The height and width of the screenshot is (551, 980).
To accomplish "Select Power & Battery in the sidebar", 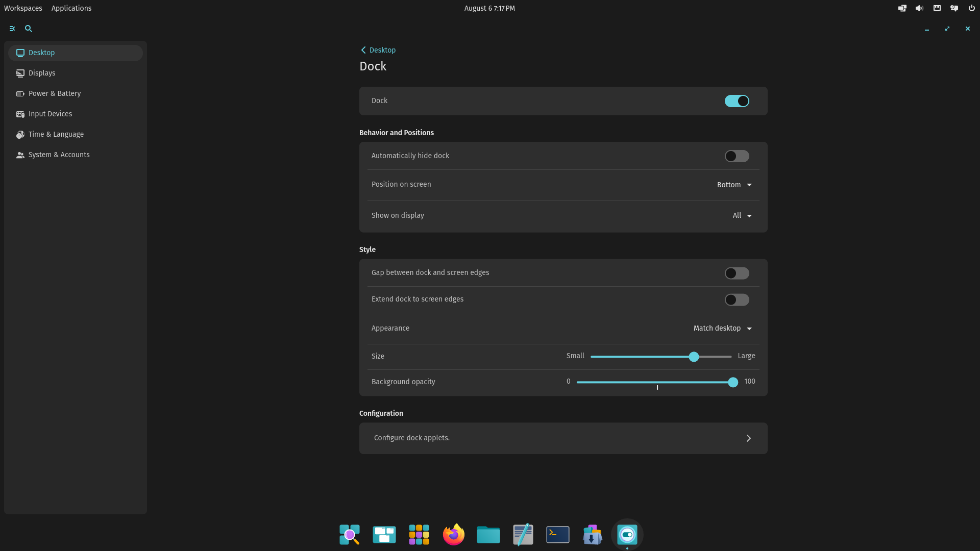I will pyautogui.click(x=76, y=94).
